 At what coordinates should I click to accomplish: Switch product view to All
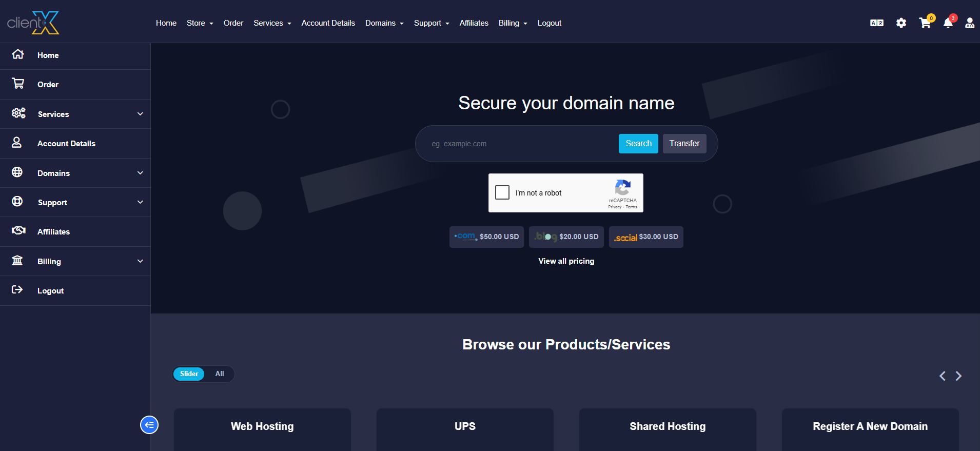pos(220,374)
